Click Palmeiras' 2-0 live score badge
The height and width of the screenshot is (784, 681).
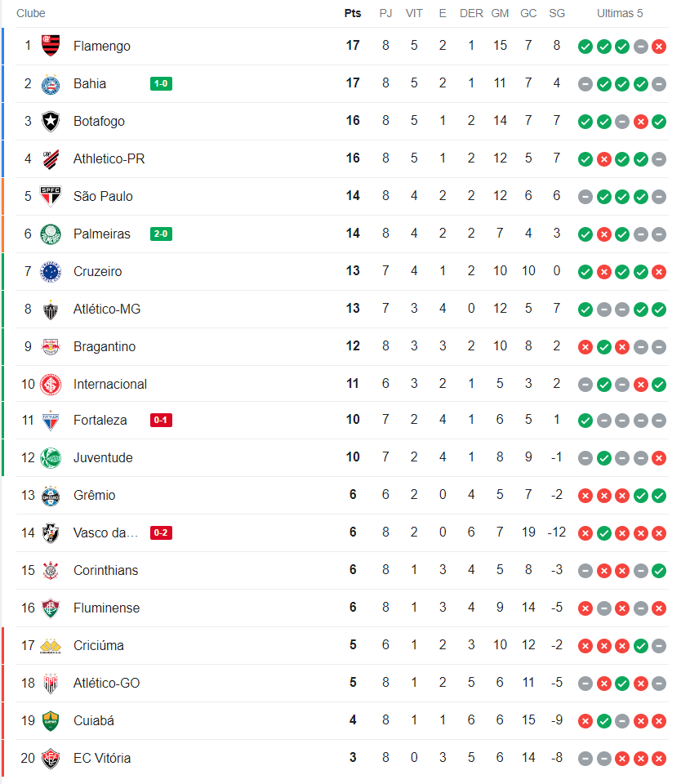point(161,234)
